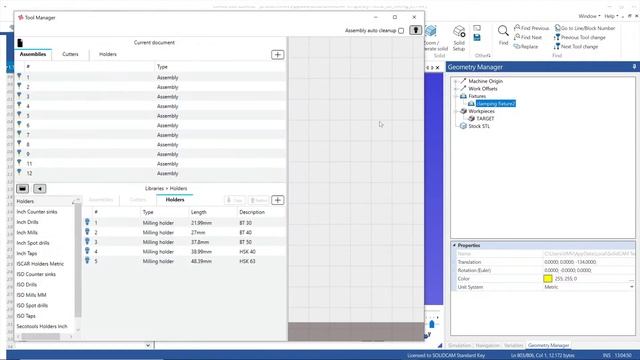
Task: Click Find Next in ribbon
Action: [528, 37]
